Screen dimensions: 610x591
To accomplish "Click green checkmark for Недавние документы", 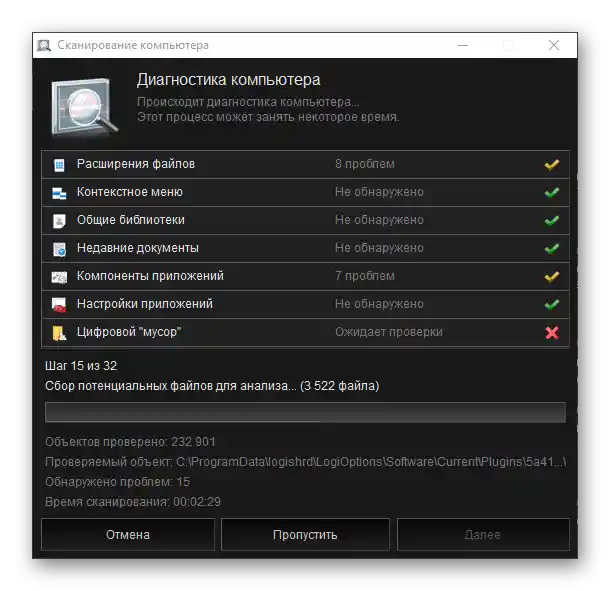I will pyautogui.click(x=552, y=249).
